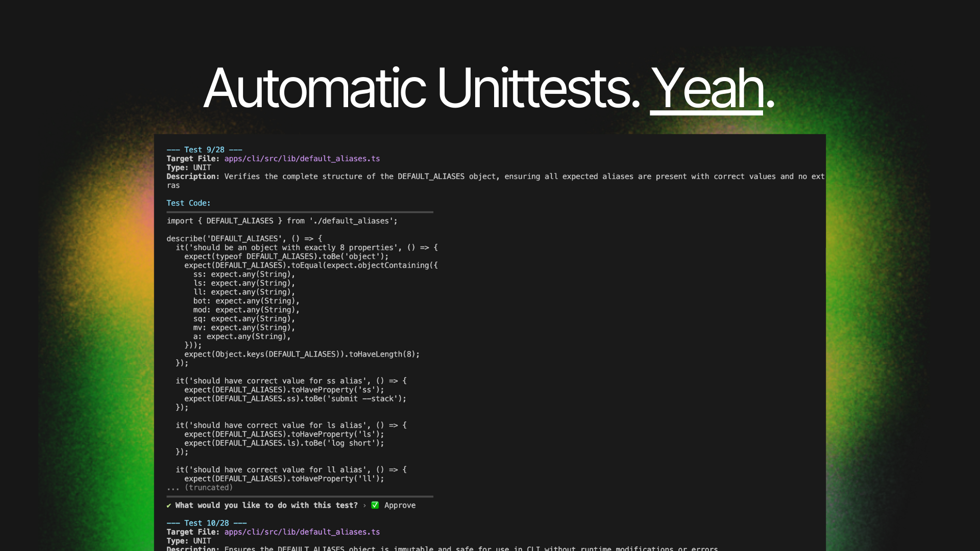The height and width of the screenshot is (551, 980).
Task: Click the Test Code: label
Action: 188,203
